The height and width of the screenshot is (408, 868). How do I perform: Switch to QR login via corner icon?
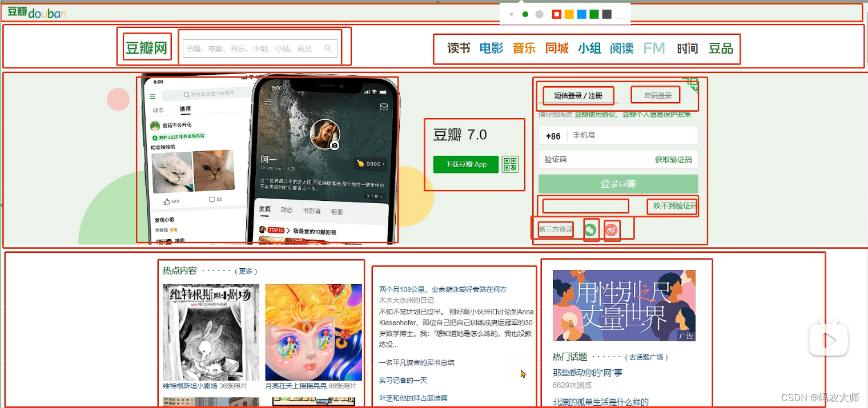point(692,84)
